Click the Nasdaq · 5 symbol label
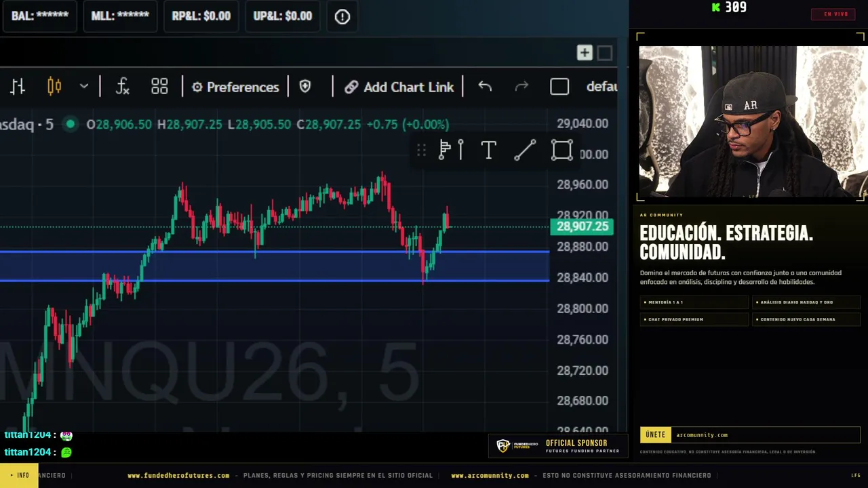The image size is (868, 488). pos(26,124)
